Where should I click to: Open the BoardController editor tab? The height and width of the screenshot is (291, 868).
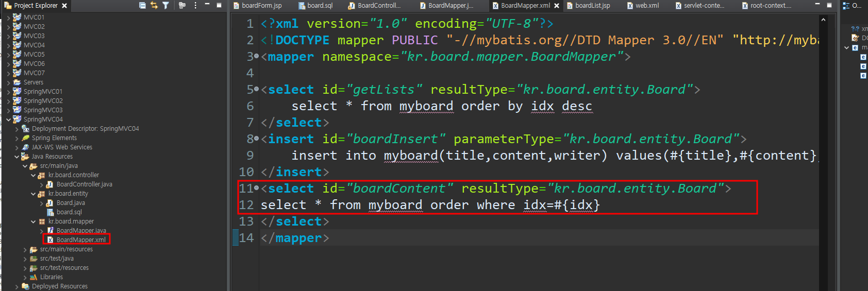(375, 6)
